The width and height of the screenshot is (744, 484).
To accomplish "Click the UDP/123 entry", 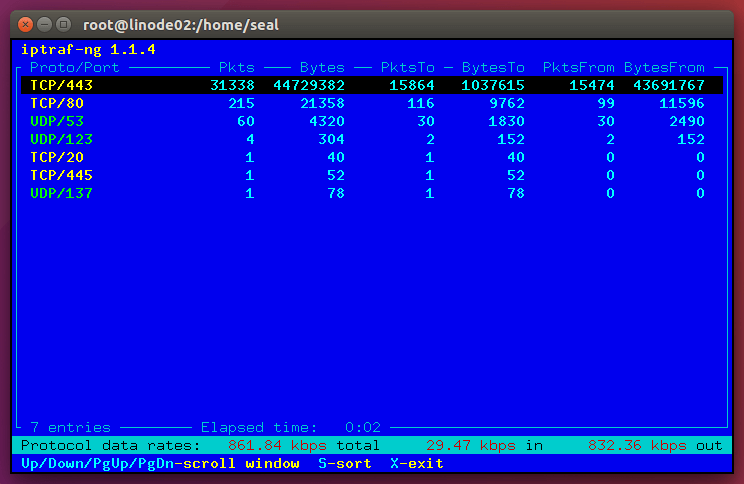I will (x=52, y=139).
